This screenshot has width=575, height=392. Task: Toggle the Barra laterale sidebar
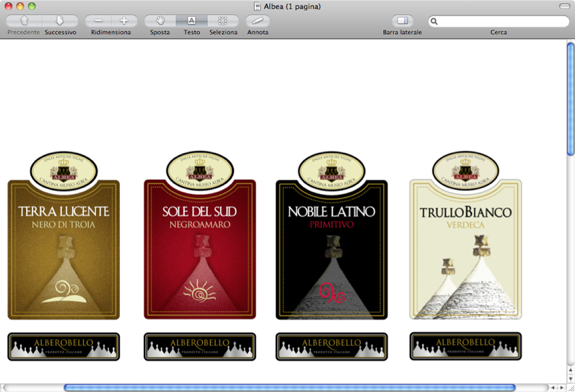[402, 21]
